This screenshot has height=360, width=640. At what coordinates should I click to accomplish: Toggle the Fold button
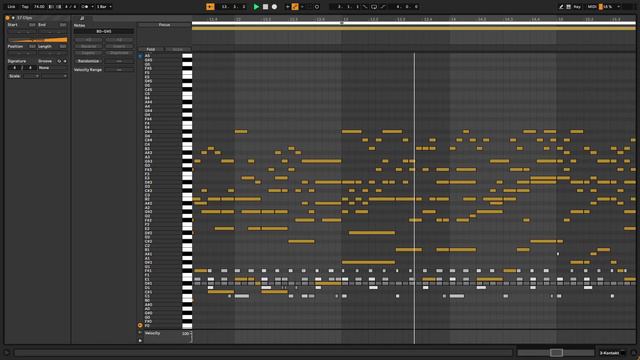[151, 49]
